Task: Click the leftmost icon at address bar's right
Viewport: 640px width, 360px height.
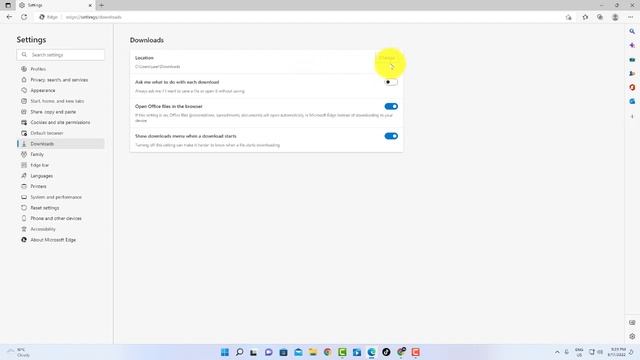Action: (x=568, y=17)
